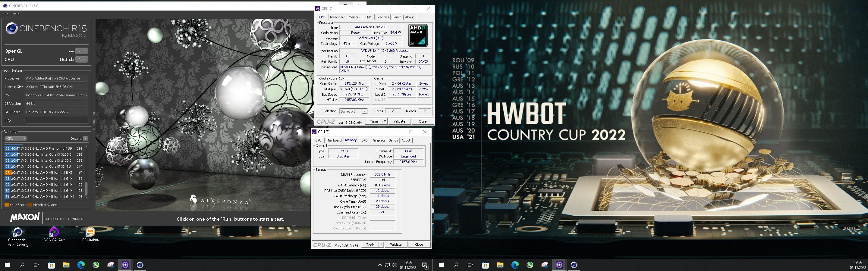Open the Socket #1 selection dropdown
The width and height of the screenshot is (868, 271).
tap(353, 111)
